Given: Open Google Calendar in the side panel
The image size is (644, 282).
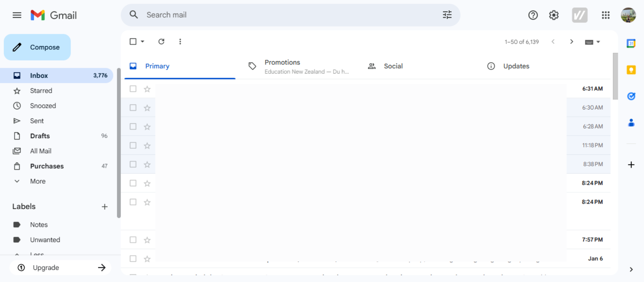Looking at the screenshot, I should [x=631, y=43].
